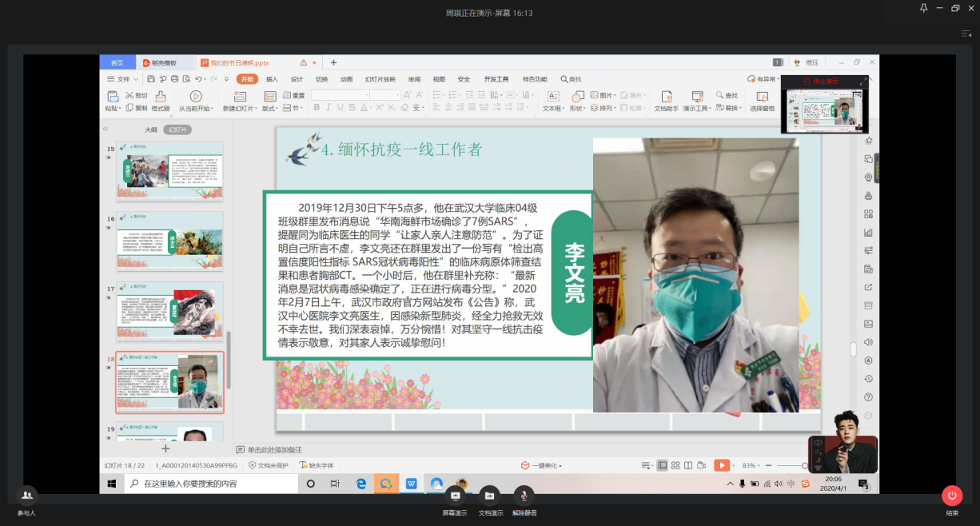
Task: Click the save icon in quick toolbar
Action: [152, 79]
